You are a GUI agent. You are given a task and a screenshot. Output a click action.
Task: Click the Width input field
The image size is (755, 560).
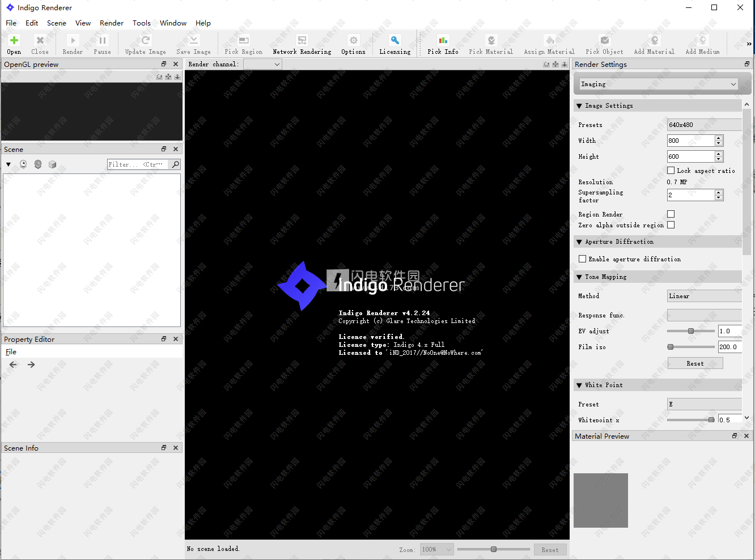(691, 141)
